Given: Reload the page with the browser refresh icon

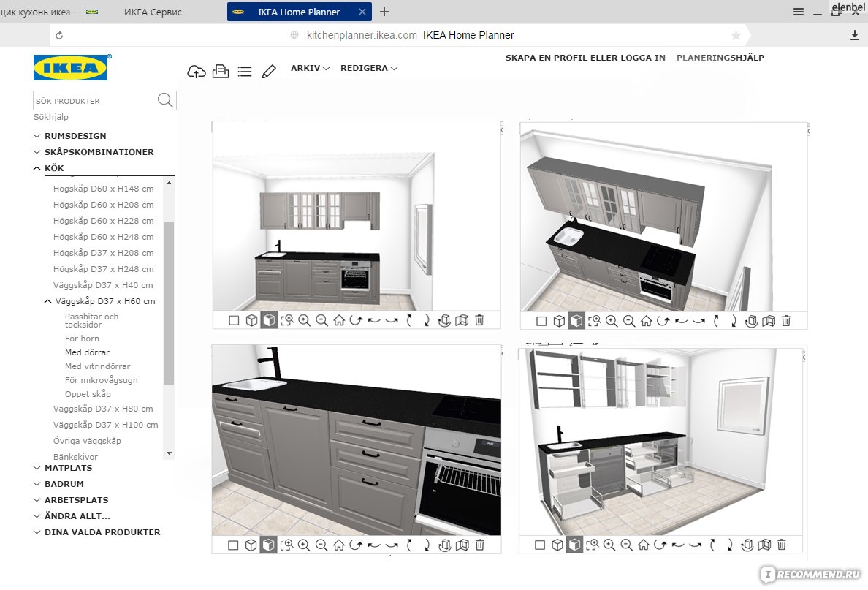Looking at the screenshot, I should pyautogui.click(x=59, y=35).
